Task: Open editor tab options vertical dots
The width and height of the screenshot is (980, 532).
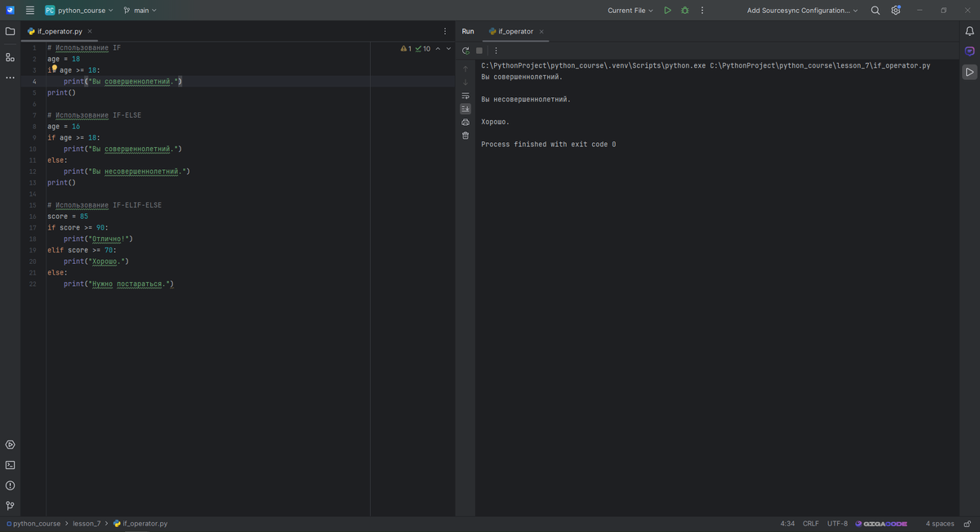Action: pyautogui.click(x=445, y=31)
